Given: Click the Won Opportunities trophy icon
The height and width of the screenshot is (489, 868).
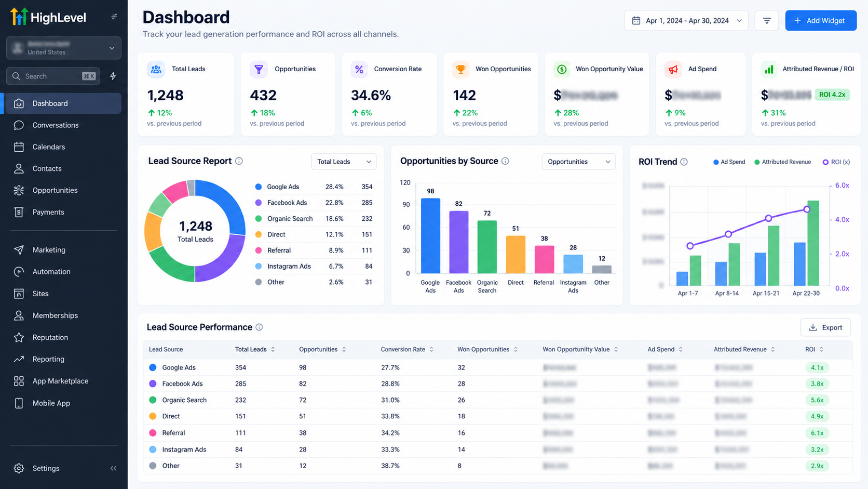Looking at the screenshot, I should click(x=460, y=69).
